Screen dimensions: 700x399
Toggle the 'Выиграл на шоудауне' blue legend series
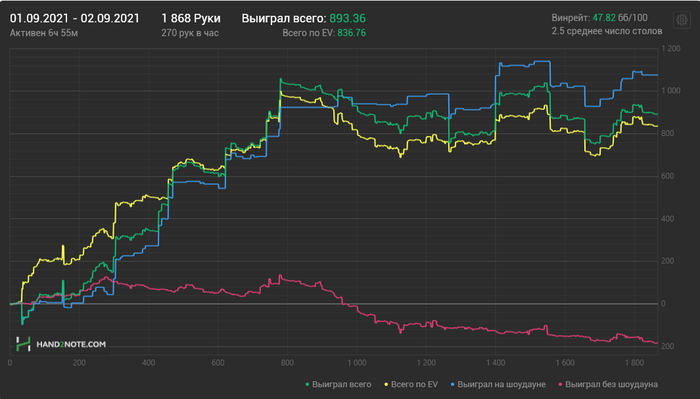[x=498, y=384]
